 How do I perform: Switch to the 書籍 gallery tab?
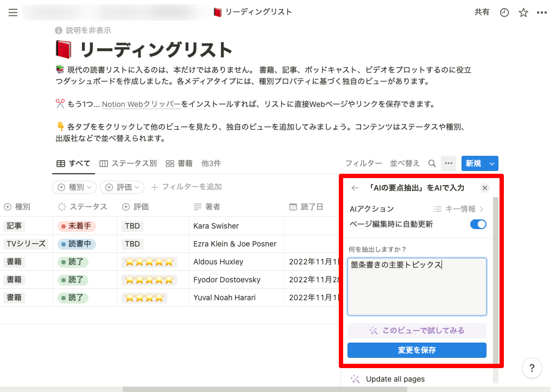[179, 163]
